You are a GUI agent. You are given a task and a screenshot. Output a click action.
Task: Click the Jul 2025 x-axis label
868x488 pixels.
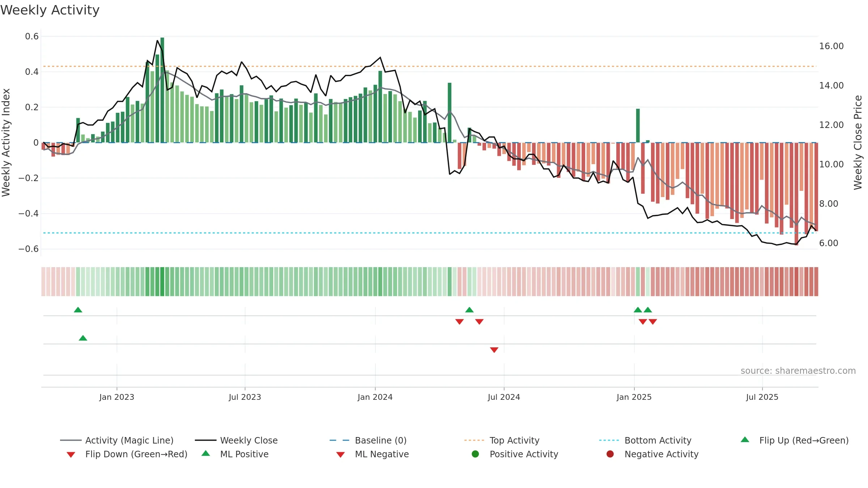point(762,397)
